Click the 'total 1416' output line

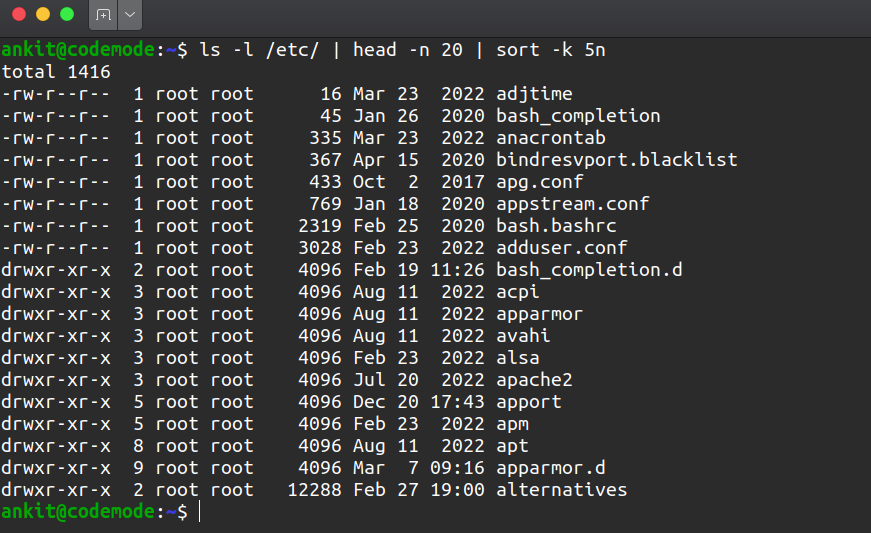pyautogui.click(x=56, y=72)
